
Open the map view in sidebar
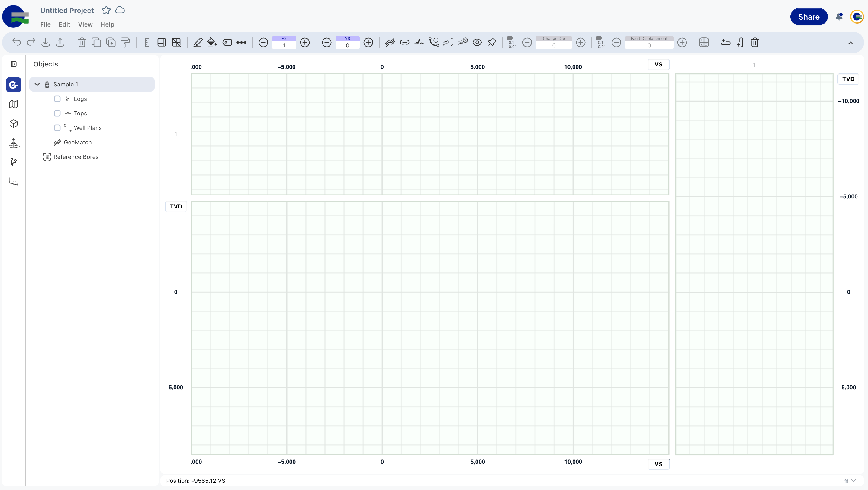coord(14,104)
